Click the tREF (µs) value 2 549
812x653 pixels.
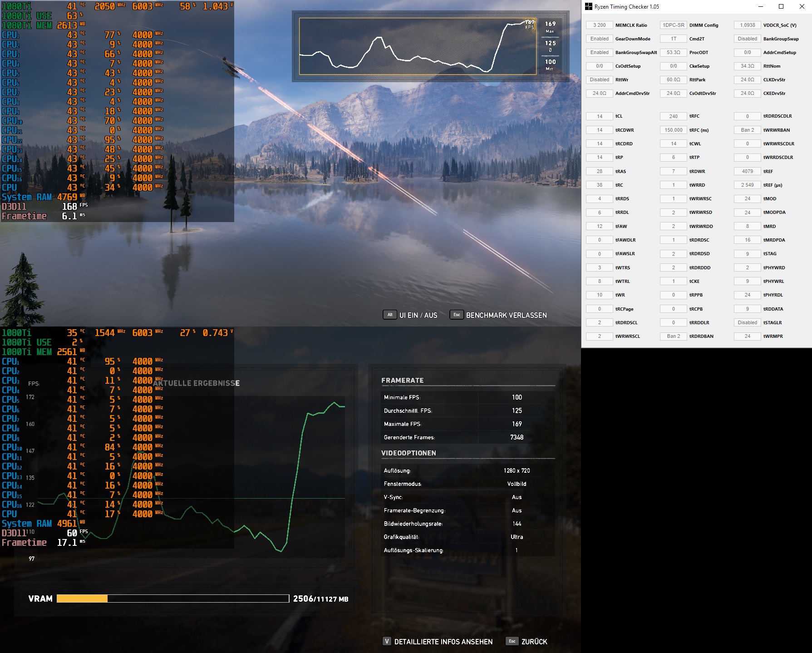click(748, 185)
